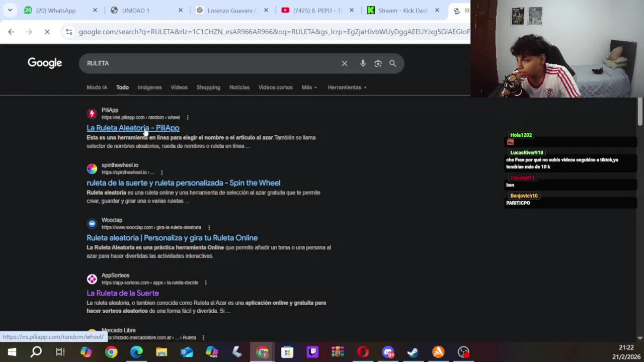The height and width of the screenshot is (362, 644).
Task: Click the Wooclap site favicon
Action: (x=92, y=224)
